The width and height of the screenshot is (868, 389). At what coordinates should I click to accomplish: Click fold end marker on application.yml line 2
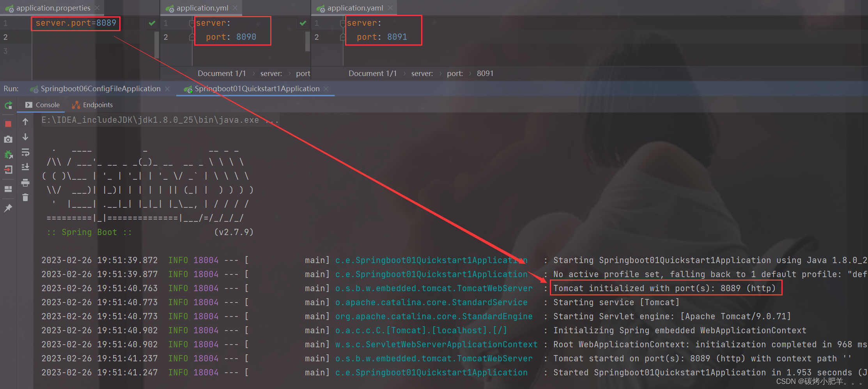tap(191, 37)
